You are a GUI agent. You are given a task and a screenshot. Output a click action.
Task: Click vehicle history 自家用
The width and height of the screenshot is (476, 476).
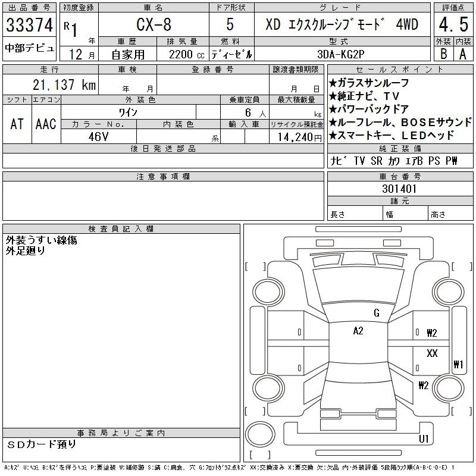point(128,55)
